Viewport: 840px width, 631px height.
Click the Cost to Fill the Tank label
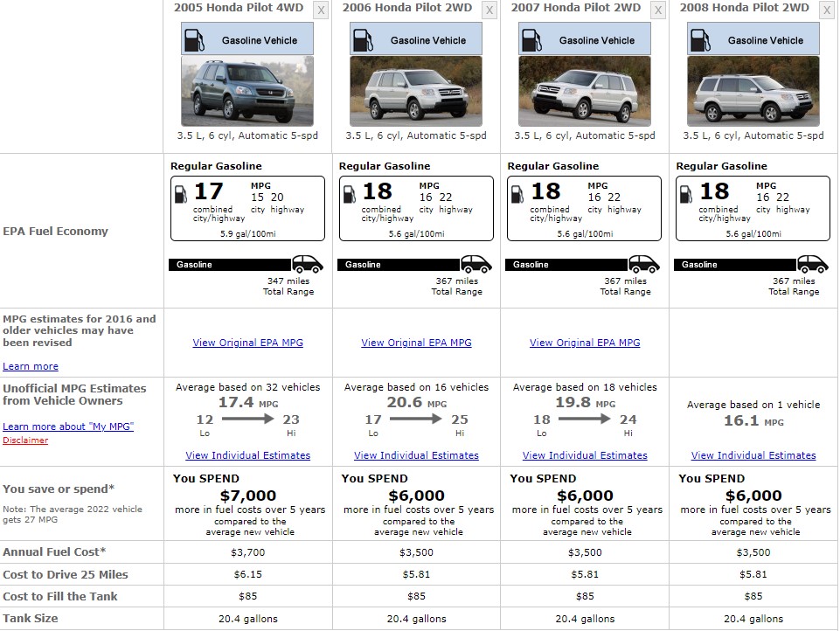pyautogui.click(x=60, y=596)
